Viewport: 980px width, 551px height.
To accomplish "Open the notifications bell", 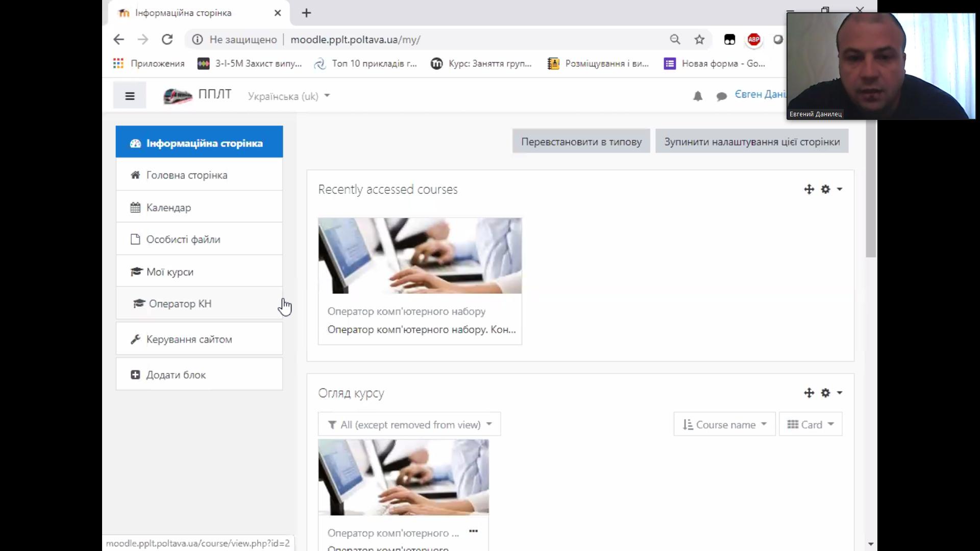I will coord(698,96).
